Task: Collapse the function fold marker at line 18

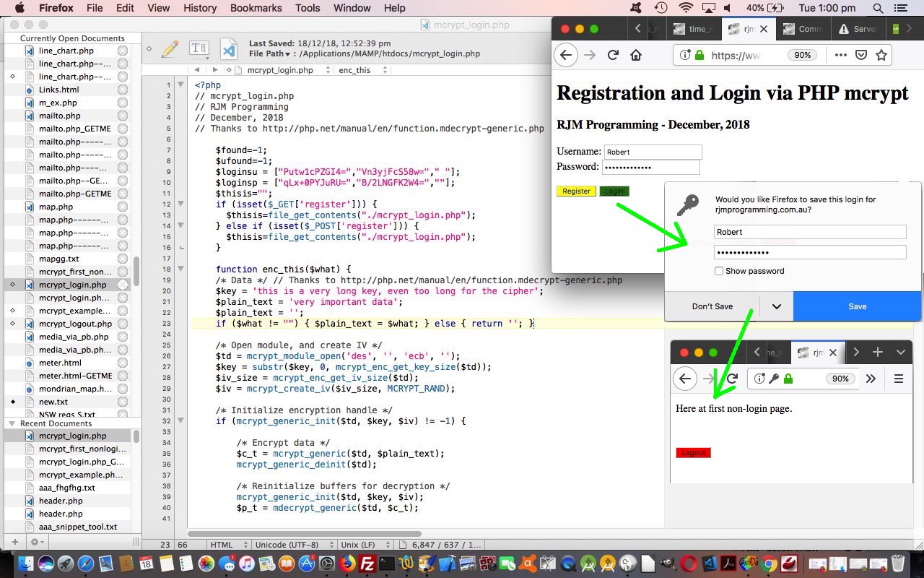Action: coord(180,269)
